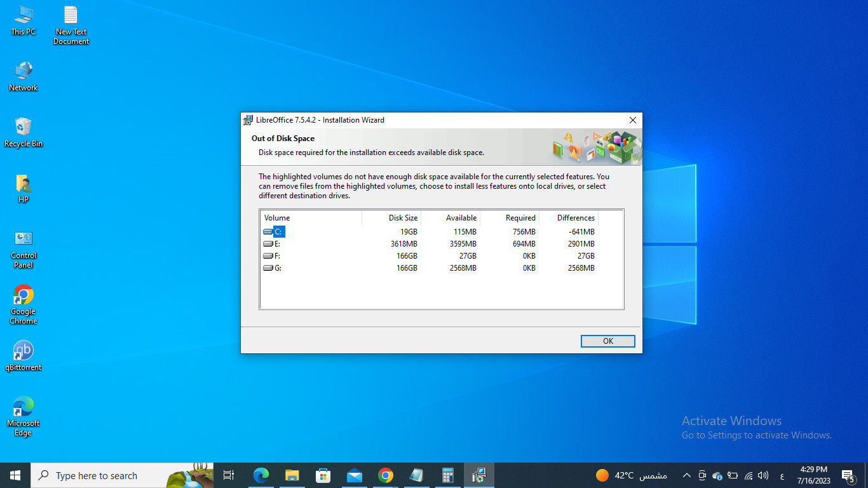Click the Differences column header
Viewport: 868px width, 488px height.
click(x=569, y=218)
